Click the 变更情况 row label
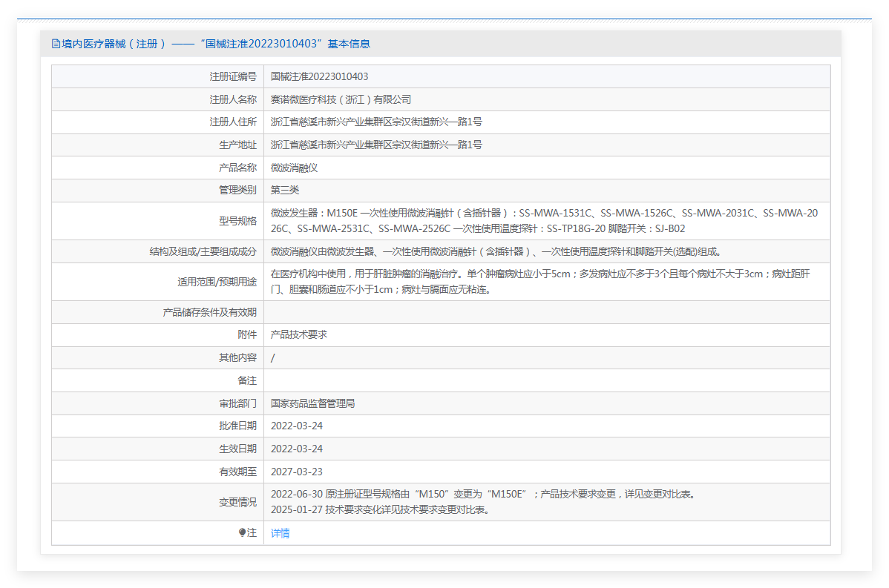The image size is (889, 588). tap(237, 502)
